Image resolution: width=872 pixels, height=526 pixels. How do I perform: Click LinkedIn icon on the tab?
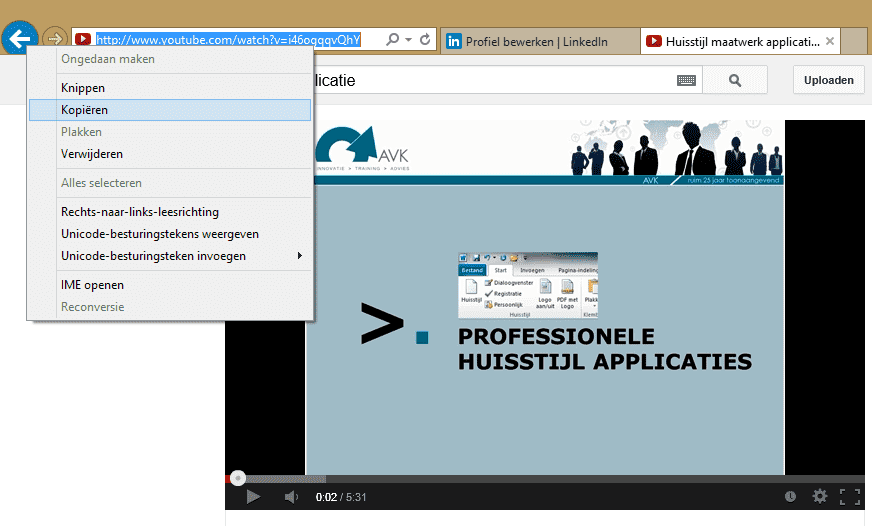coord(454,41)
